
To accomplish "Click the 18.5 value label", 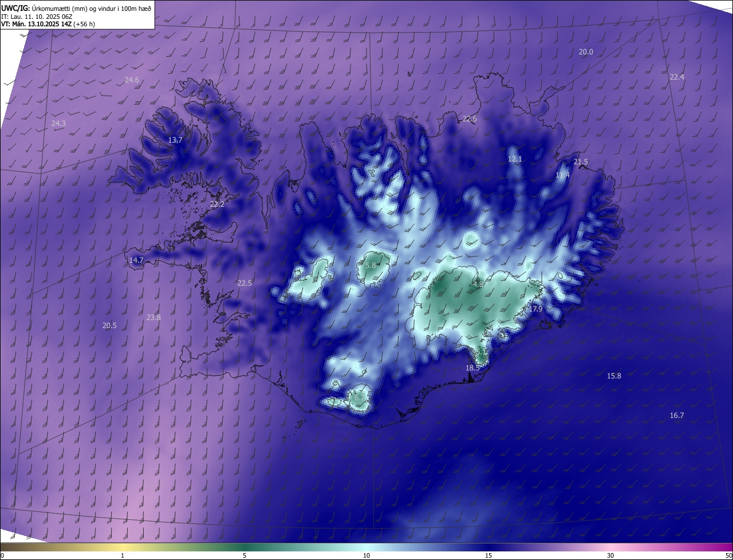I will 472,368.
